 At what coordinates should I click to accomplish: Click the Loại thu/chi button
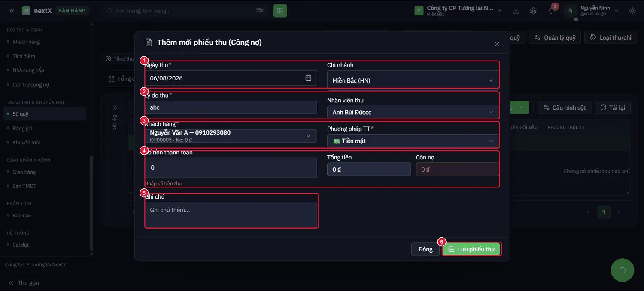[611, 37]
